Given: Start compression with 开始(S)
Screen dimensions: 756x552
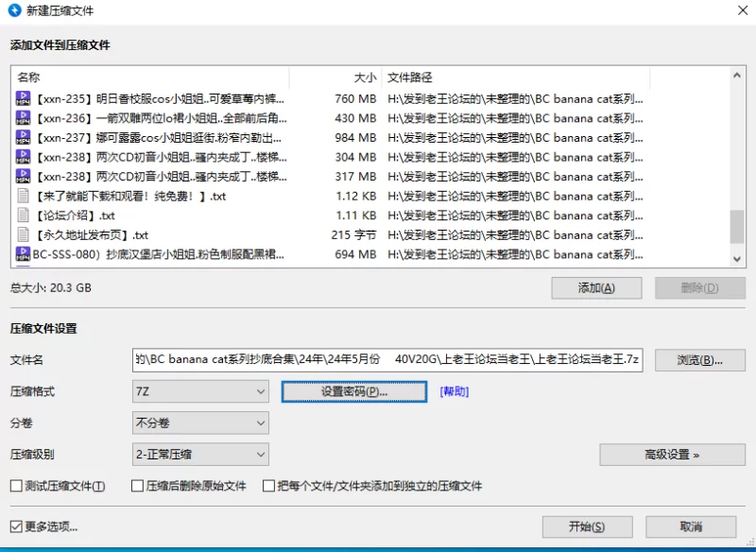Looking at the screenshot, I should [x=587, y=526].
